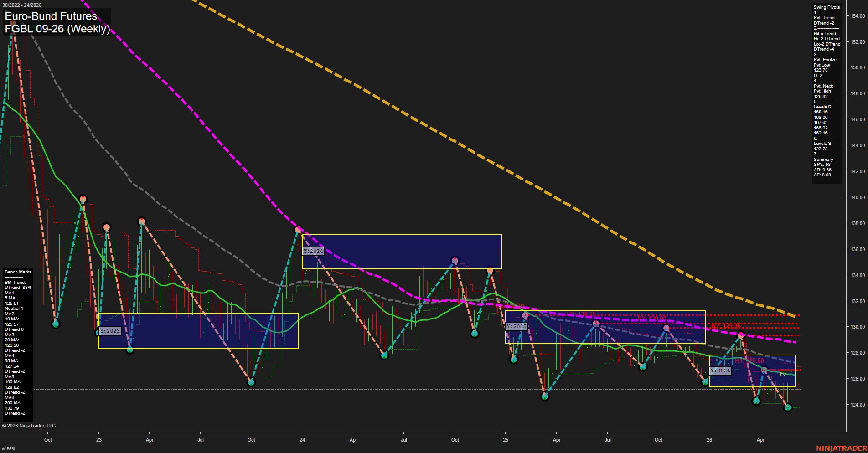This screenshot has width=868, height=453.
Task: Click the 154.00 price axis label
Action: click(858, 16)
